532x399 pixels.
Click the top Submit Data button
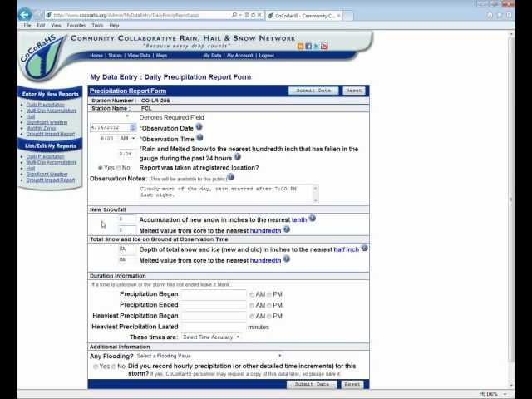click(313, 91)
